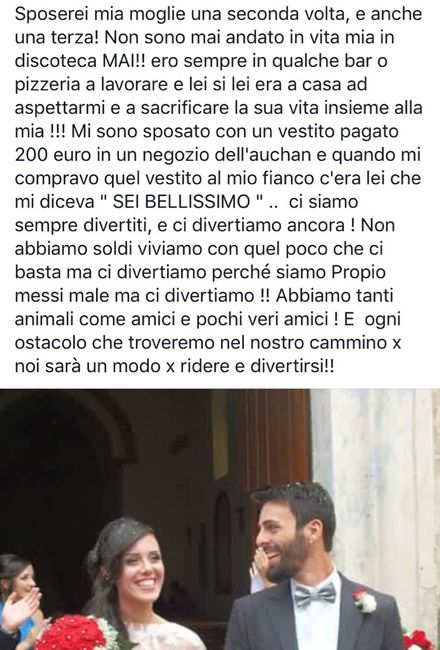The height and width of the screenshot is (650, 440).
Task: Tap the last line ending 'ridere e divertirsi!!'
Action: click(x=174, y=367)
